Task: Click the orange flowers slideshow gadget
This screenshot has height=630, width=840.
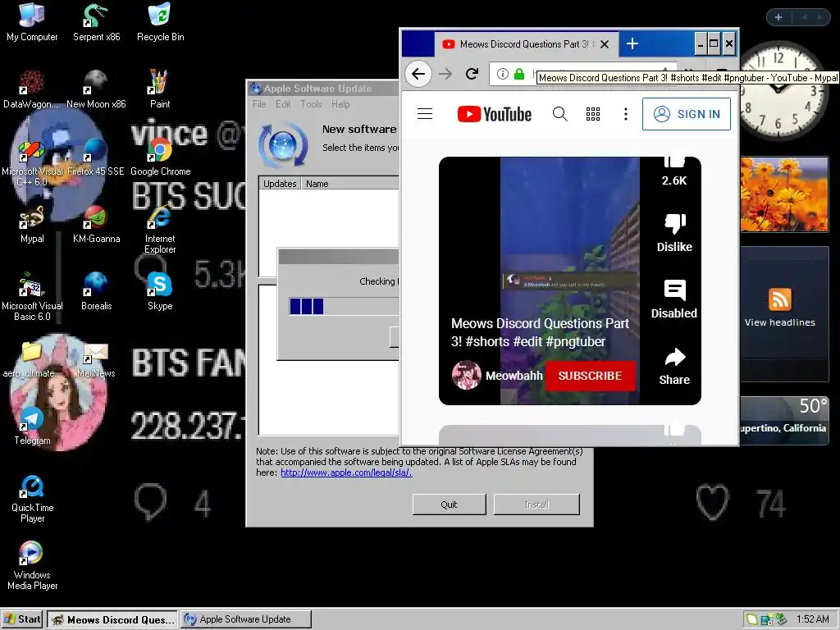Action: click(x=784, y=194)
